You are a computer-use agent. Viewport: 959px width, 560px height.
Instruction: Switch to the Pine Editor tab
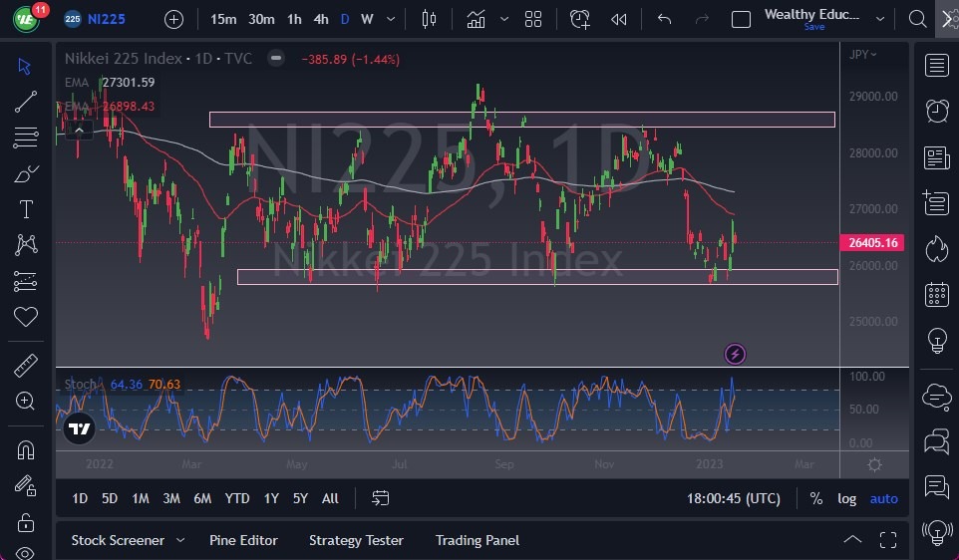tap(243, 540)
